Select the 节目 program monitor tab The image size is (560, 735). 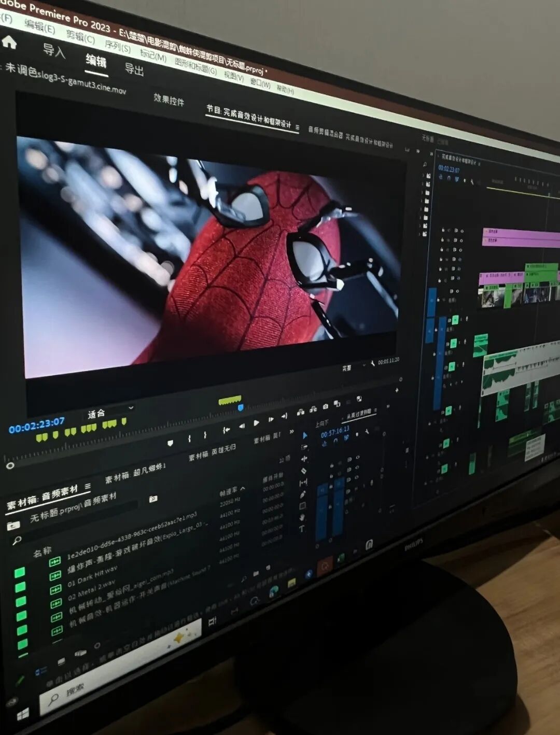coord(249,117)
